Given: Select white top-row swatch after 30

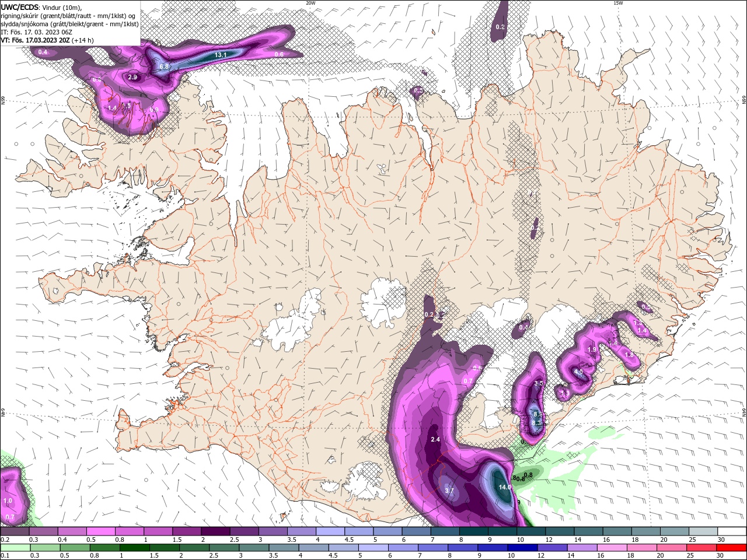Looking at the screenshot, I should click(x=732, y=531).
